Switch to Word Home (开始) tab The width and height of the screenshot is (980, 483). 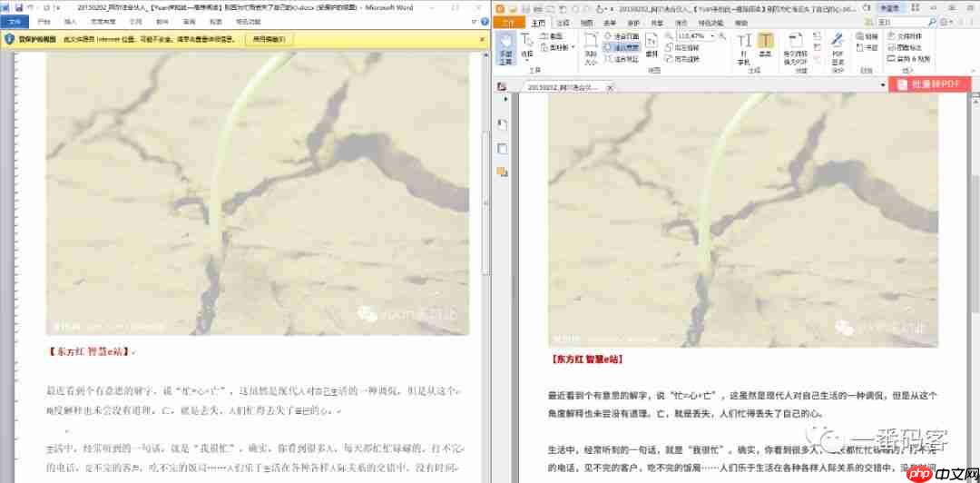point(44,21)
